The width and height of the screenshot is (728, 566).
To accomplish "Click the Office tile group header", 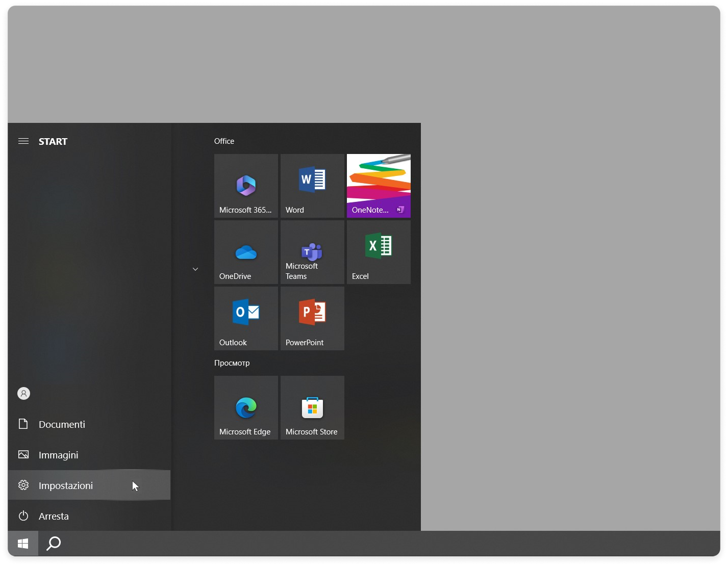I will [224, 141].
